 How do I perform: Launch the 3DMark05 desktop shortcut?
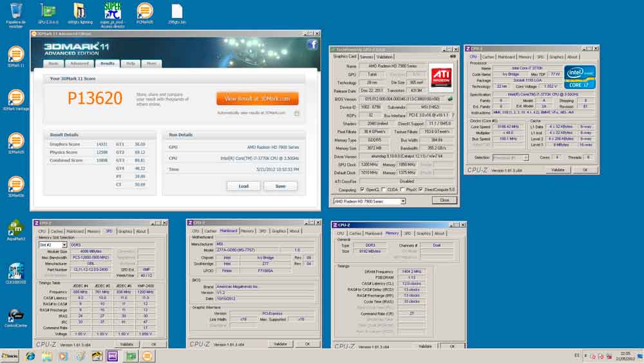coord(15,141)
